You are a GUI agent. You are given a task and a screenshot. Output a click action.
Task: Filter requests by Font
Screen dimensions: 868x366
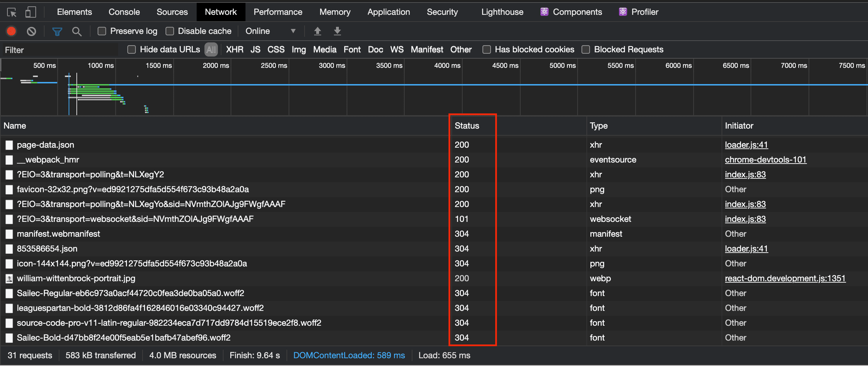click(x=352, y=49)
